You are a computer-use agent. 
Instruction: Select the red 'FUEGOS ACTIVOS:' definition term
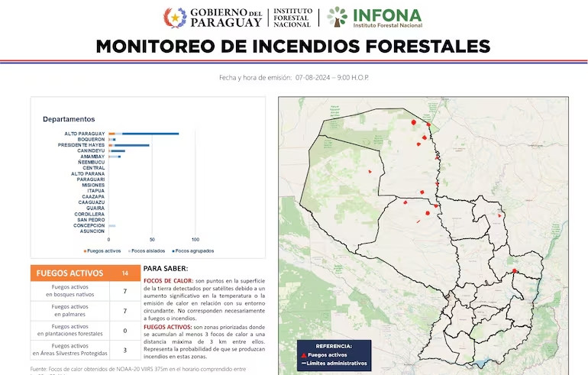click(x=168, y=327)
